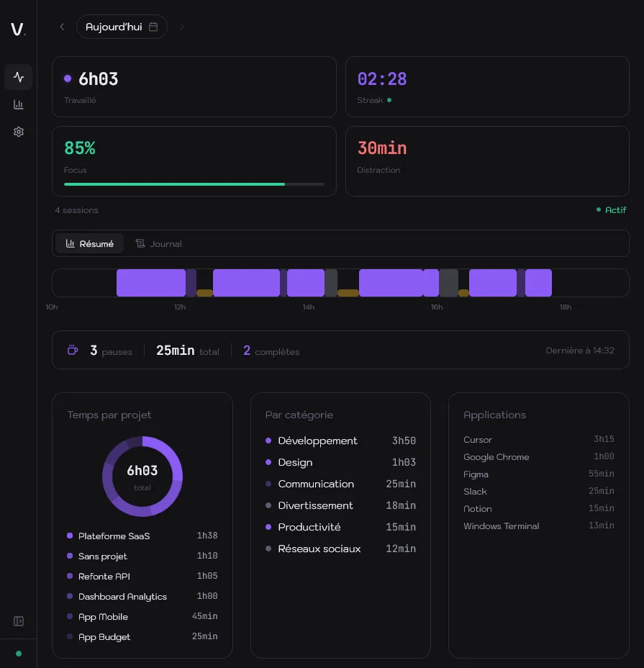Click the 3 pauses count
The width and height of the screenshot is (644, 668).
(111, 351)
